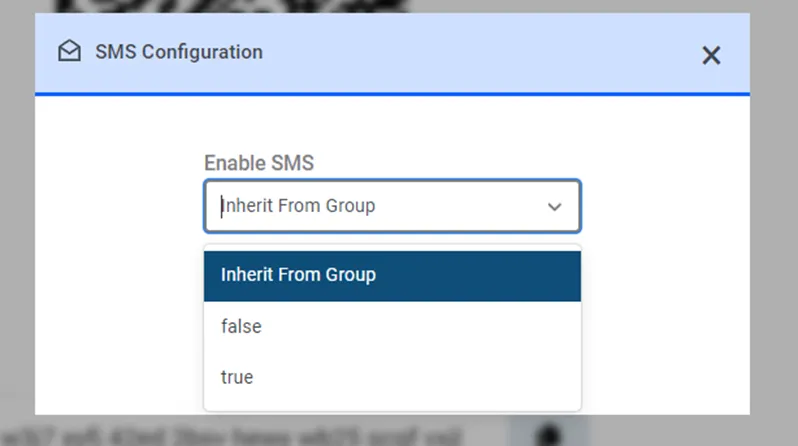Image resolution: width=798 pixels, height=446 pixels.
Task: Pick "true" in the Enable SMS list
Action: point(237,377)
